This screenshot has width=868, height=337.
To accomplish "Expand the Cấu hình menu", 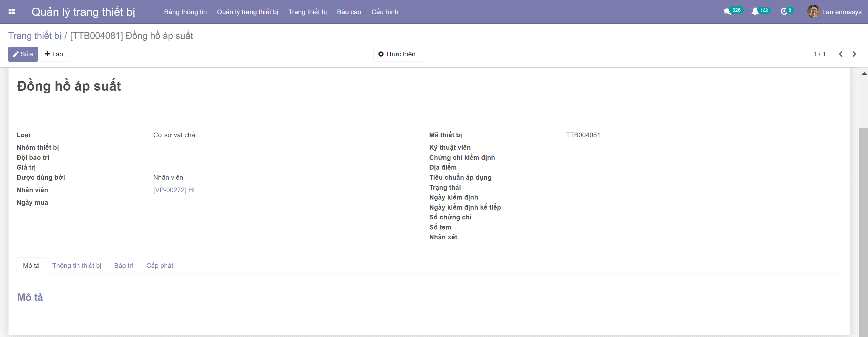I will 384,12.
